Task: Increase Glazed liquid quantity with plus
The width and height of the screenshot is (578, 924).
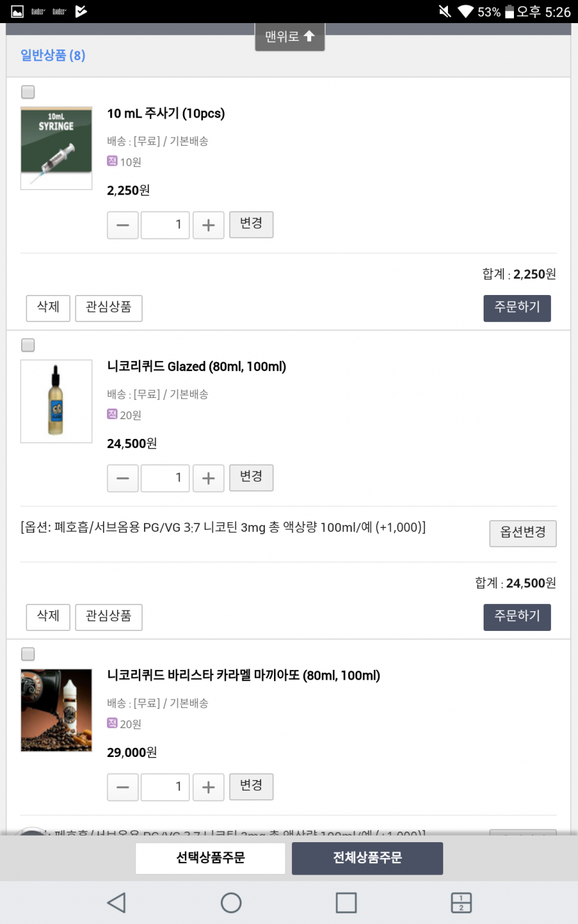Action: pyautogui.click(x=208, y=478)
